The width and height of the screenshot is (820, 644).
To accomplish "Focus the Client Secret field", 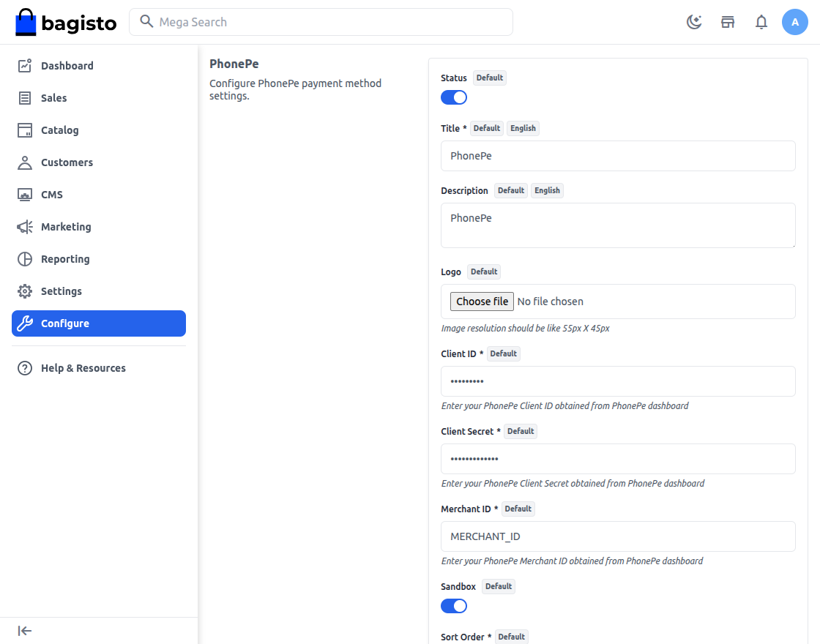I will coord(618,459).
